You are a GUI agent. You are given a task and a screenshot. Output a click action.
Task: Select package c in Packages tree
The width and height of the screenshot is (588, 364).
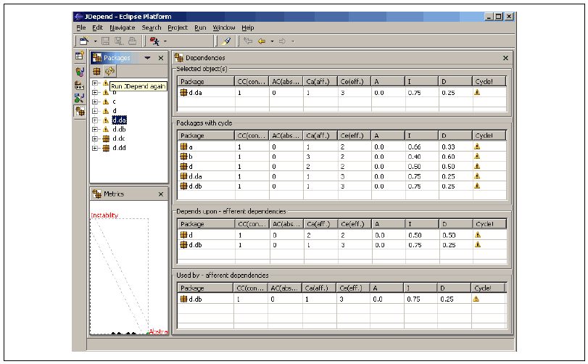pos(114,102)
